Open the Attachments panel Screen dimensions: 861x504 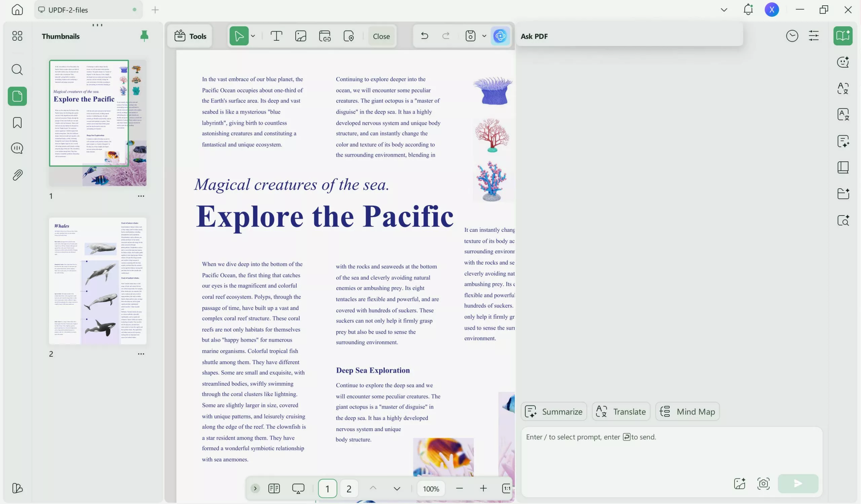(x=17, y=175)
